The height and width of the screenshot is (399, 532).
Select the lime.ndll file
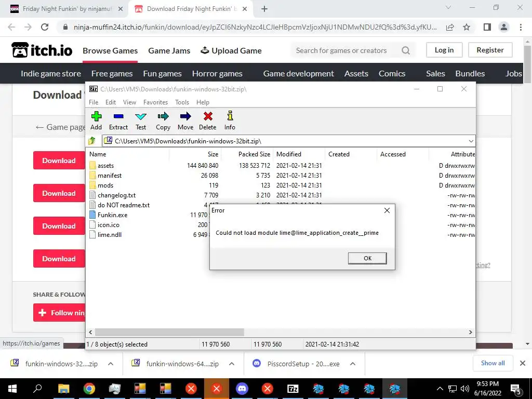[x=105, y=234]
